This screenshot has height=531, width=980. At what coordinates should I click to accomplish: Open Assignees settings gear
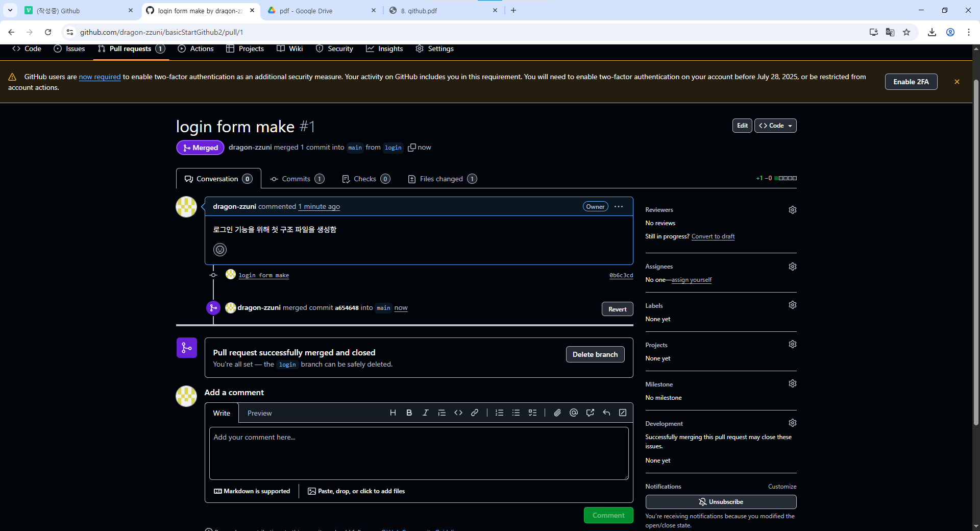pyautogui.click(x=793, y=267)
